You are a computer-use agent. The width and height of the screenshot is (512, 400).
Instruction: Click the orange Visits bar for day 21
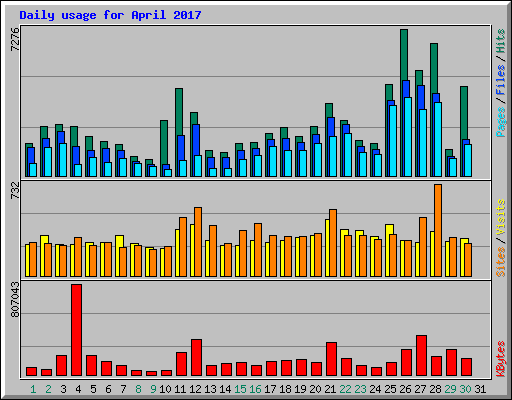point(333,243)
